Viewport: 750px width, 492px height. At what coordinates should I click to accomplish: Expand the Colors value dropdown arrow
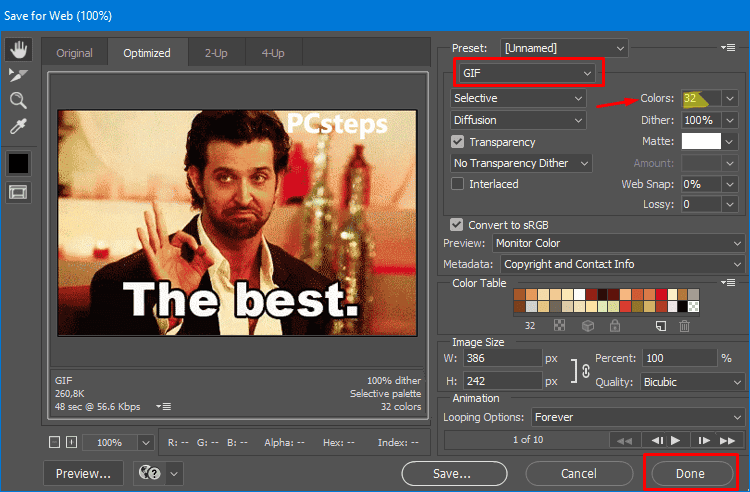coord(730,98)
